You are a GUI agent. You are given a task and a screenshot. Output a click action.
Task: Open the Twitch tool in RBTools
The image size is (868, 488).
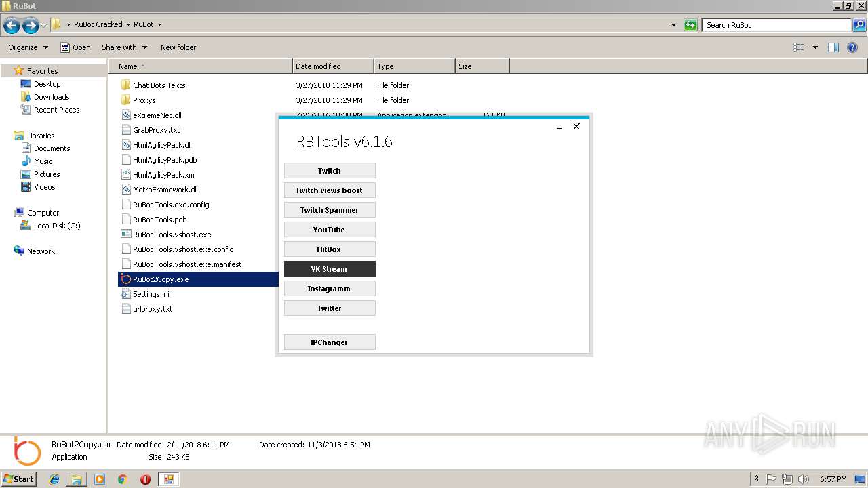[x=330, y=171]
